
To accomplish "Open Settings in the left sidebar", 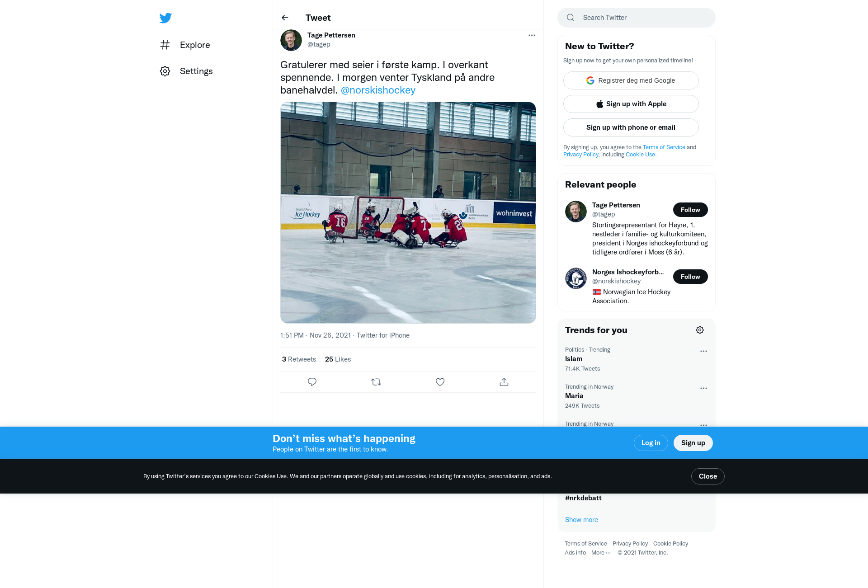I will click(186, 71).
